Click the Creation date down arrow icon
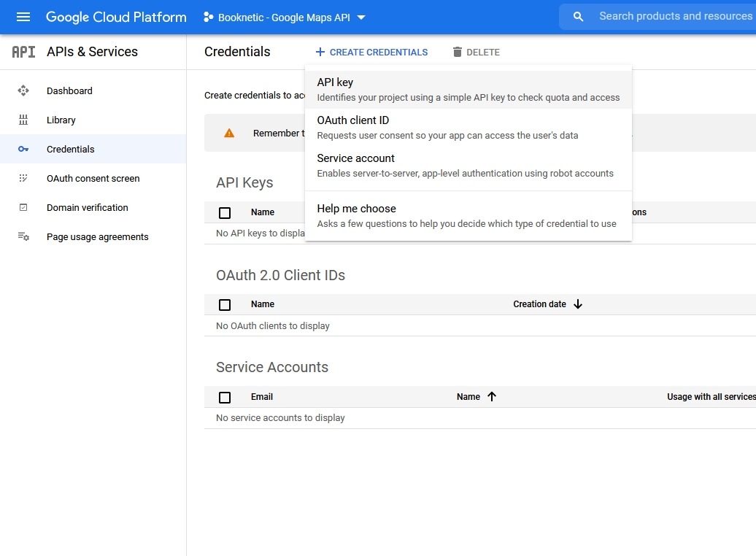Image resolution: width=756 pixels, height=556 pixels. [578, 304]
